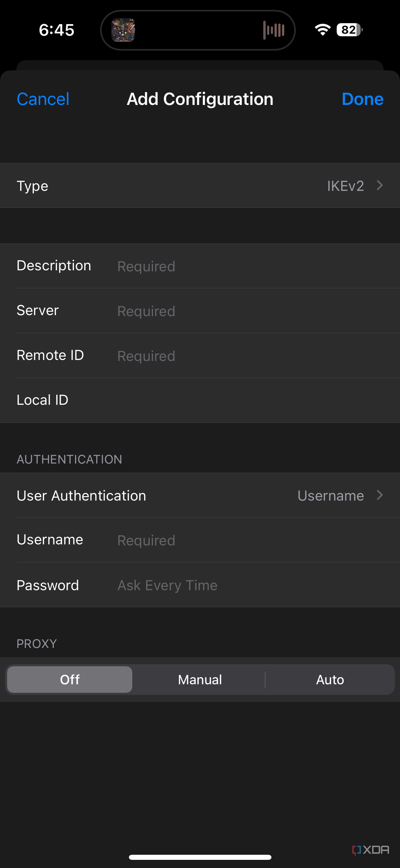Tap the home indicator bar
This screenshot has width=400, height=868.
[200, 857]
